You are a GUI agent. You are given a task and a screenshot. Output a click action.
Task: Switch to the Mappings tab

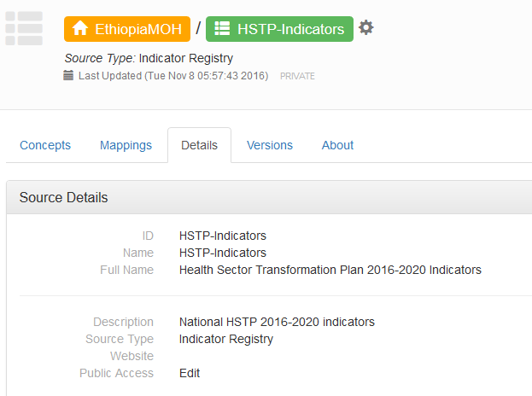(126, 145)
